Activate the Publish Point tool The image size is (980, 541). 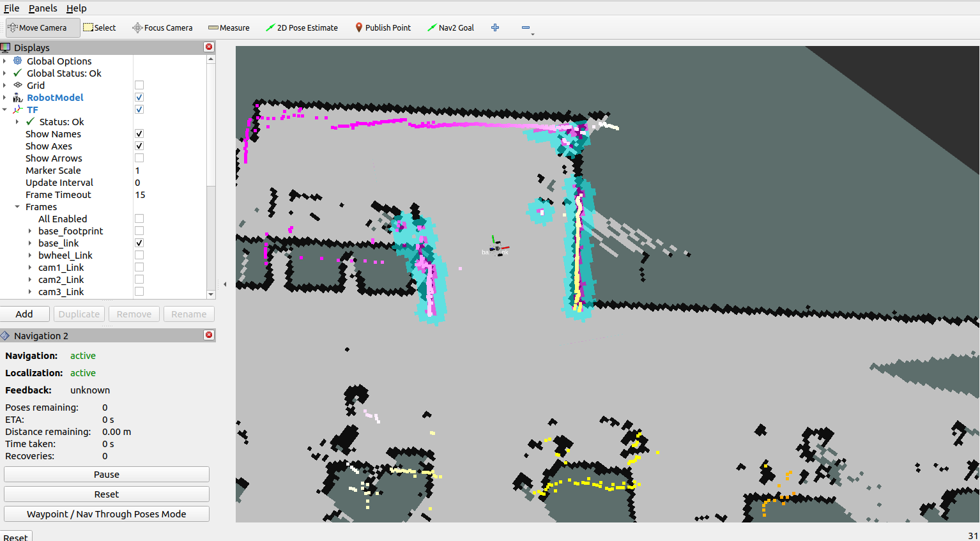(x=383, y=27)
